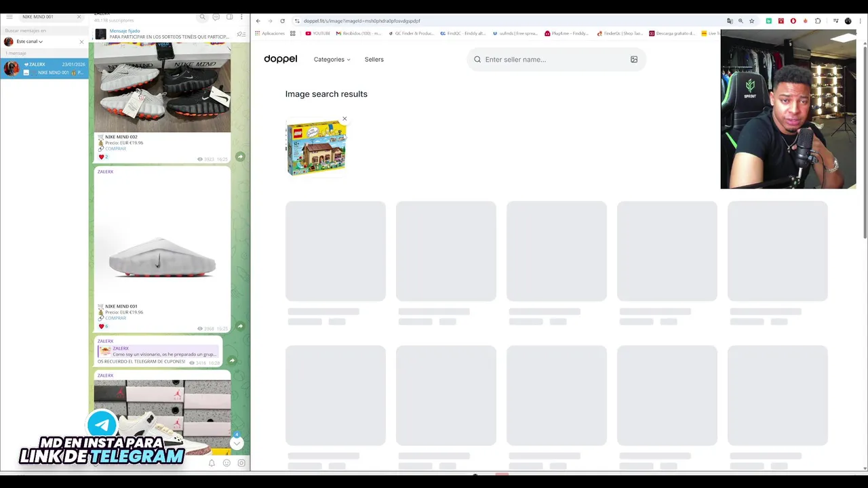Expand the Categories dropdown
Viewport: 868px width, 488px height.
[x=332, y=60]
